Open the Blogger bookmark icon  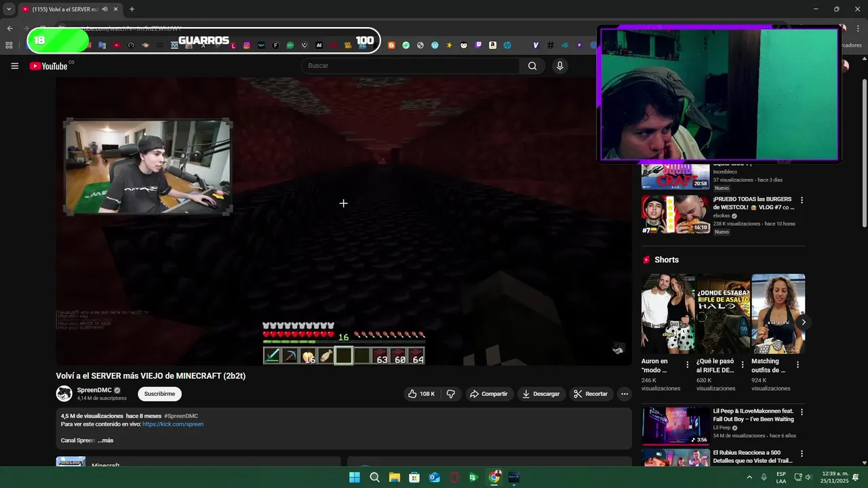(391, 45)
